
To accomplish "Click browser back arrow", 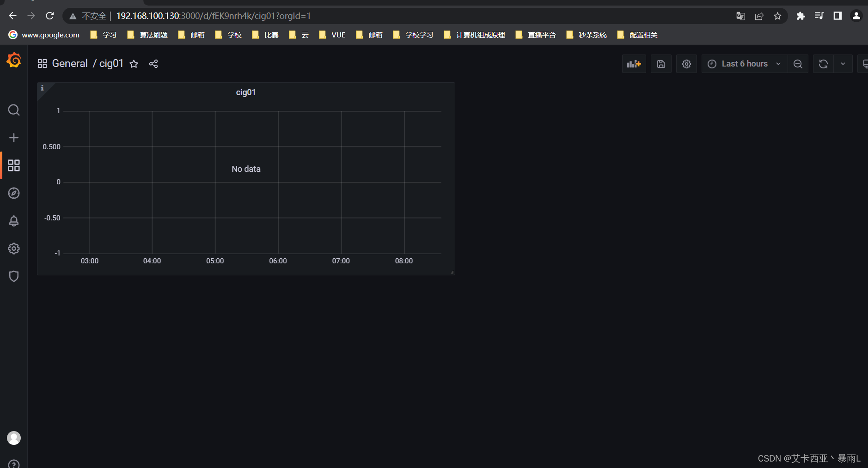I will tap(12, 16).
